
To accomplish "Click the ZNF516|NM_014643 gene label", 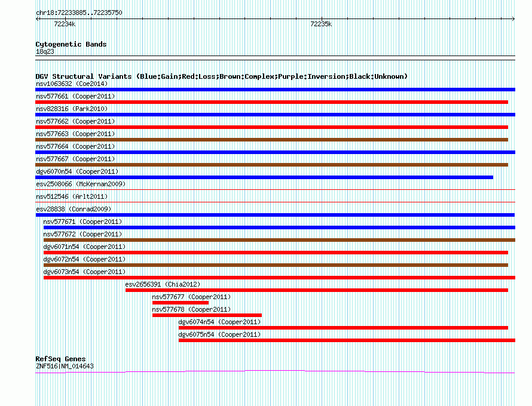I will pos(65,366).
